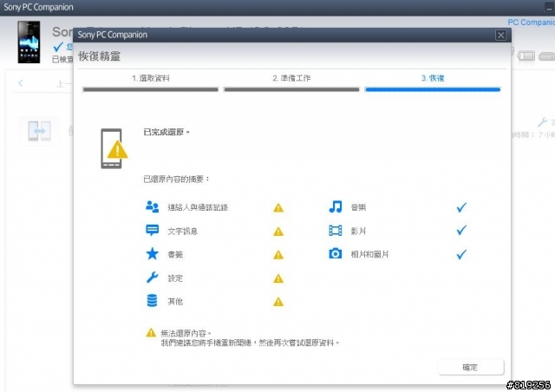Select the 2. 準備工作 step tab
This screenshot has width=555, height=392.
coord(291,78)
